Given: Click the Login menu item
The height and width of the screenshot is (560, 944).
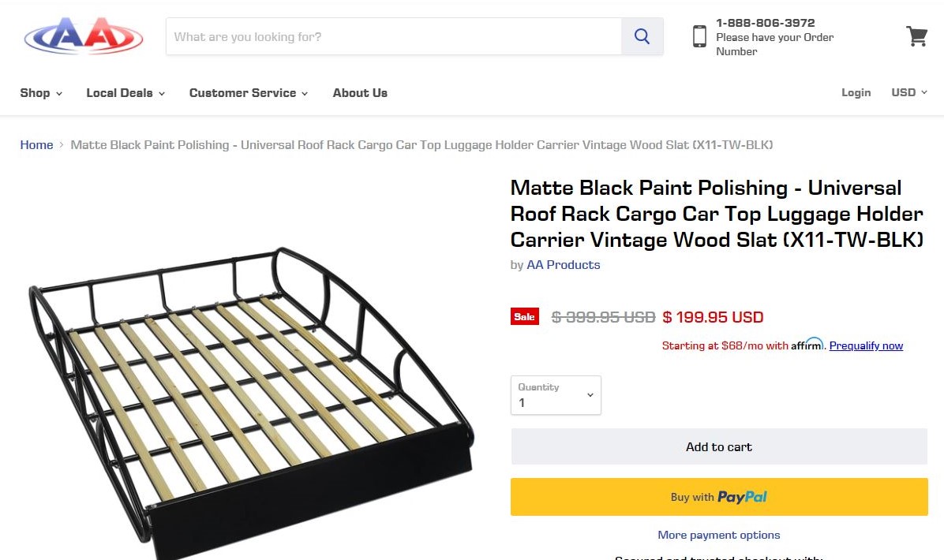Looking at the screenshot, I should coord(856,92).
